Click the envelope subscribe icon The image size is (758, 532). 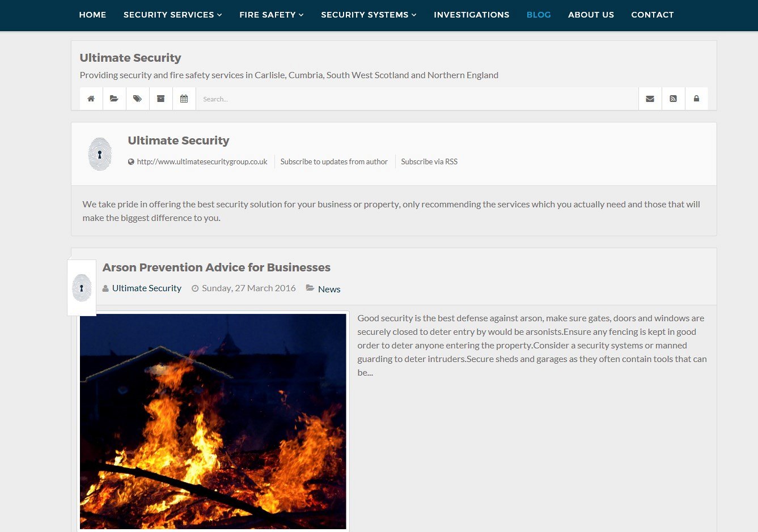tap(650, 99)
